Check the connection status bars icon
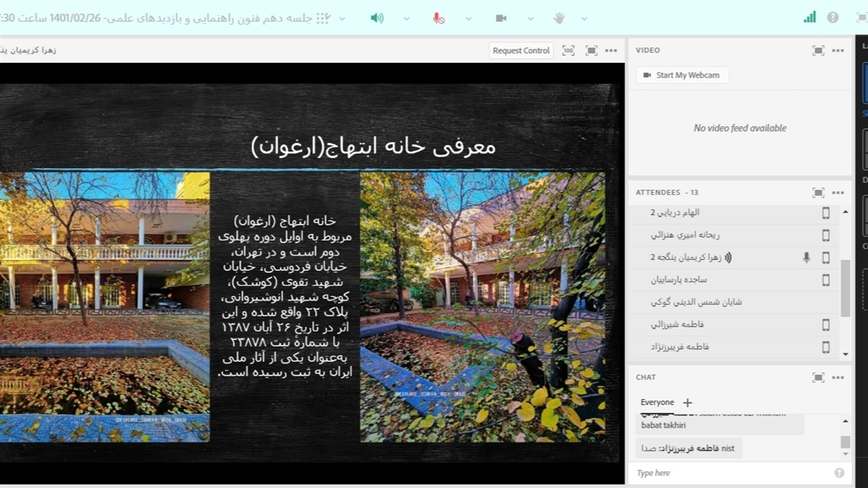This screenshot has height=488, width=868. (x=810, y=18)
